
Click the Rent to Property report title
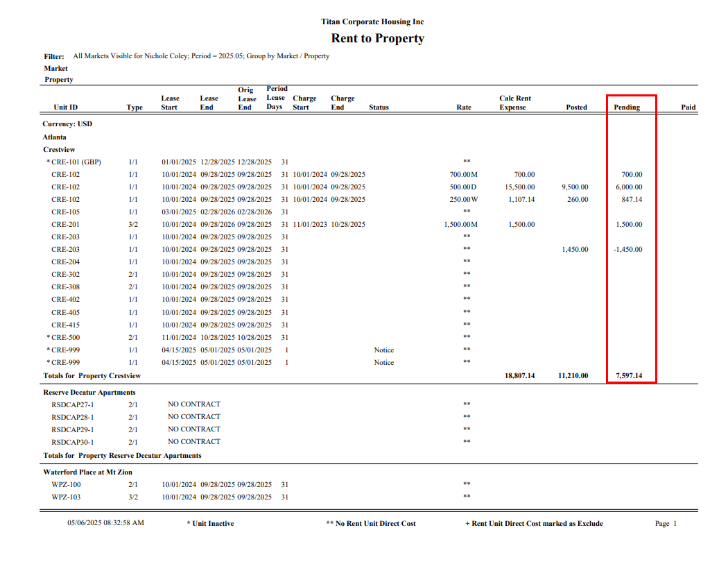377,39
